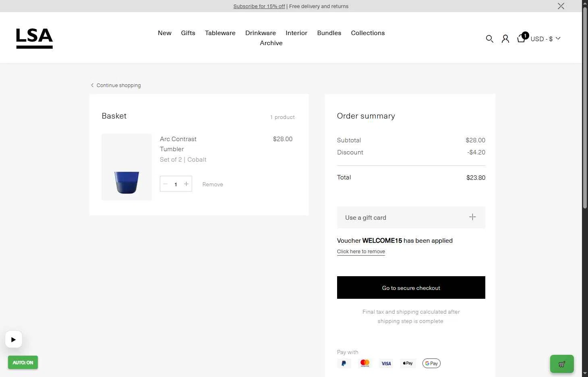The width and height of the screenshot is (588, 377).
Task: Decrease tumbler quantity with minus
Action: [x=166, y=184]
